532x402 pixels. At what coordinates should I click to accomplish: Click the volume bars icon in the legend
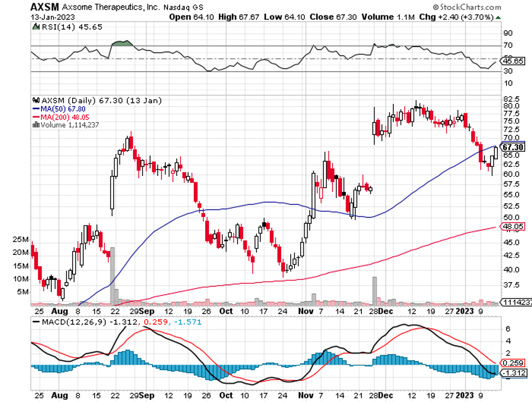coord(36,125)
